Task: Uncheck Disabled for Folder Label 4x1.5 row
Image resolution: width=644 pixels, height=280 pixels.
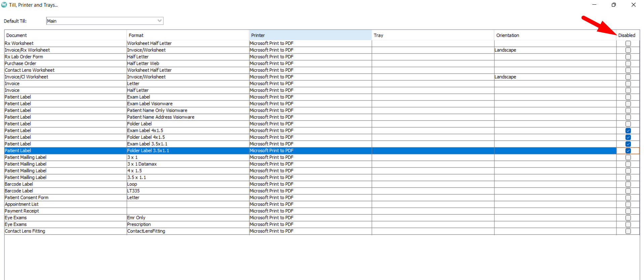Action: 628,137
